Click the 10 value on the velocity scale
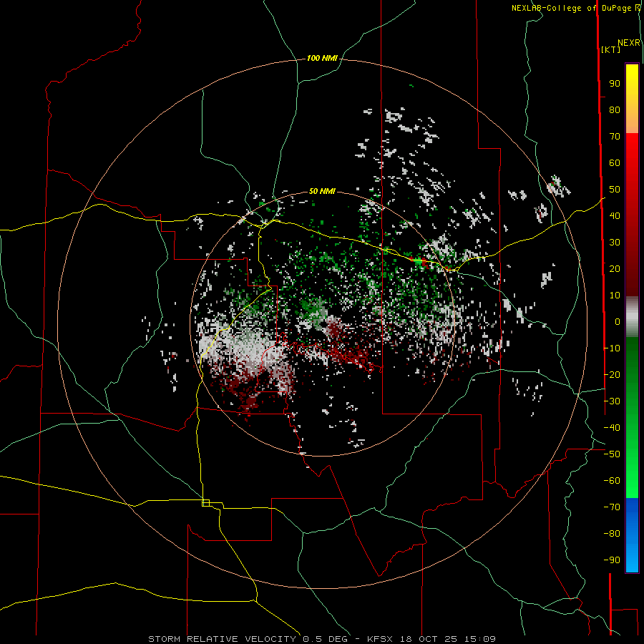 (615, 296)
